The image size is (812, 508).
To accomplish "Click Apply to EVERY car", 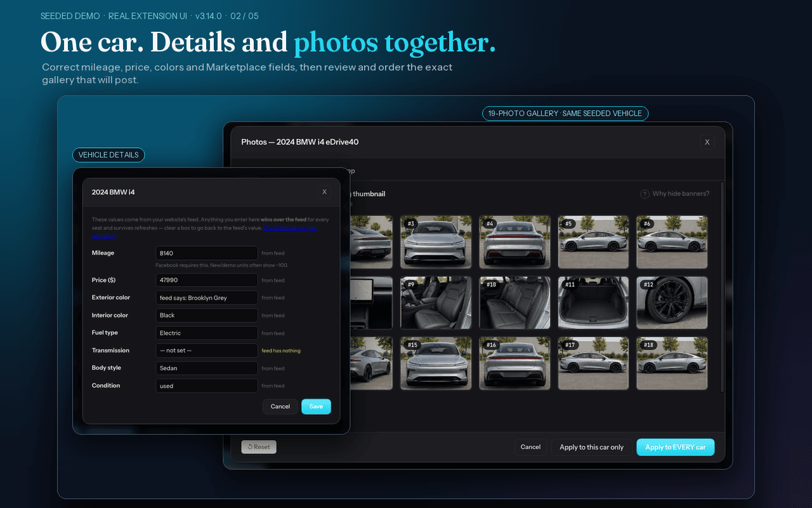I will (676, 447).
